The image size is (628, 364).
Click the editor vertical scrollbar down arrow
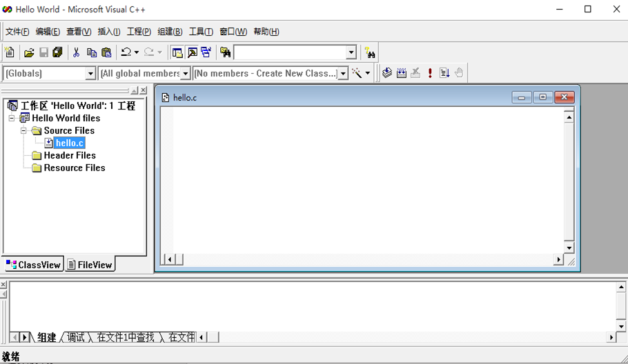[569, 247]
